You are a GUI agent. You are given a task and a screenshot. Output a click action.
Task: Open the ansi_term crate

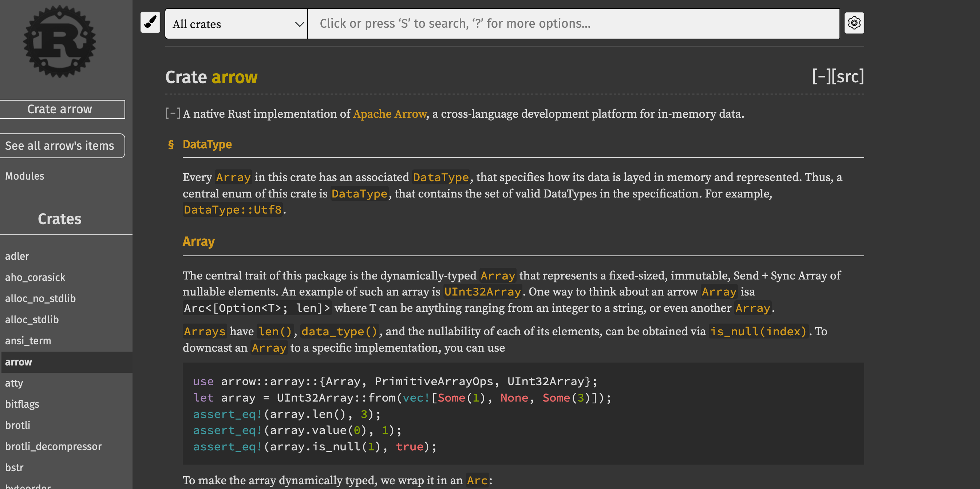tap(66, 341)
